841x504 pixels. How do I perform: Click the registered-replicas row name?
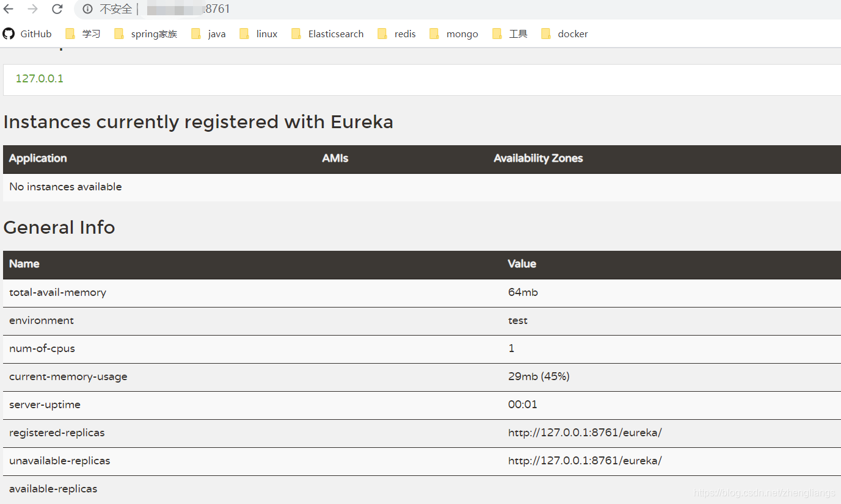[x=57, y=433]
